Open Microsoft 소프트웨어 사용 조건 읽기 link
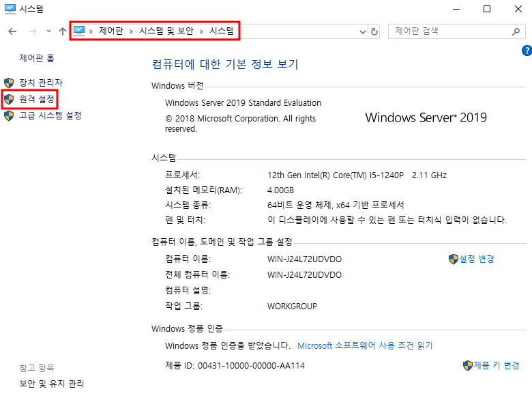The image size is (532, 400). (x=365, y=345)
